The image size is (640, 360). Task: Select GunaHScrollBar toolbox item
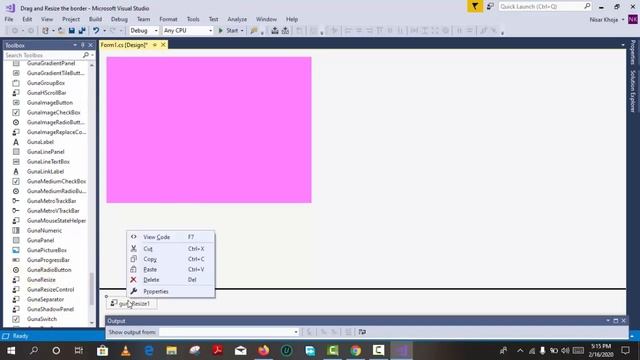[47, 93]
